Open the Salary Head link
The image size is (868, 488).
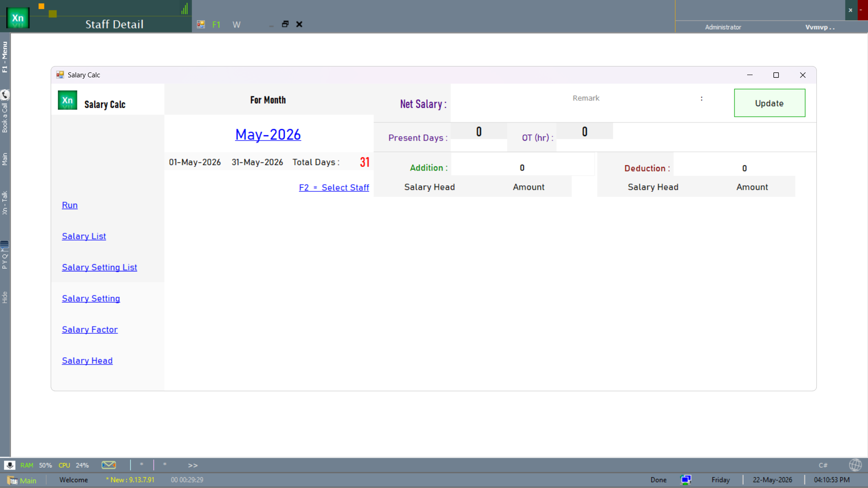click(x=87, y=361)
